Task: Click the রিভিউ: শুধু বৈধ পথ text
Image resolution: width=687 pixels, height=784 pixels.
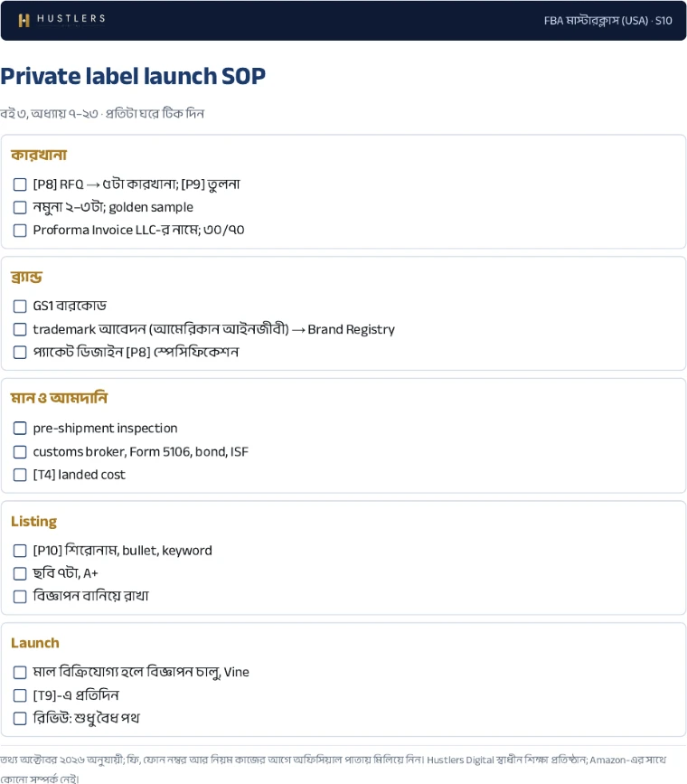Action: click(x=86, y=719)
